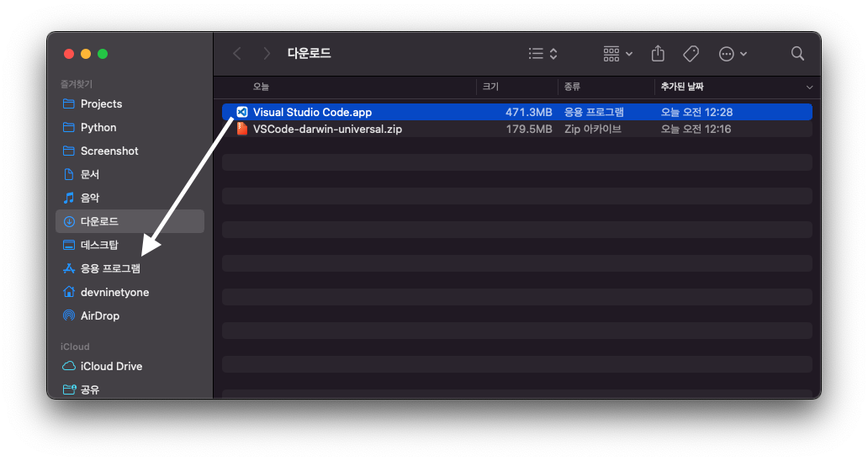Click the music note icon beside 음악

[69, 198]
